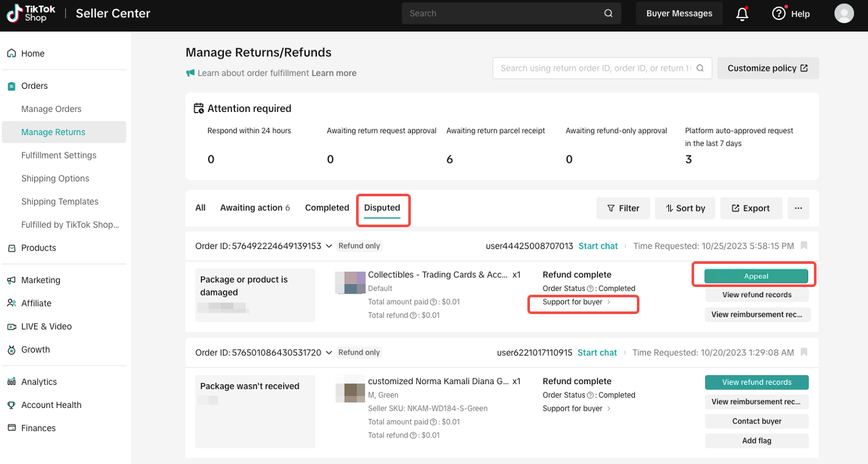Bookmark the first order with flag icon
The height and width of the screenshot is (464, 868).
[804, 246]
